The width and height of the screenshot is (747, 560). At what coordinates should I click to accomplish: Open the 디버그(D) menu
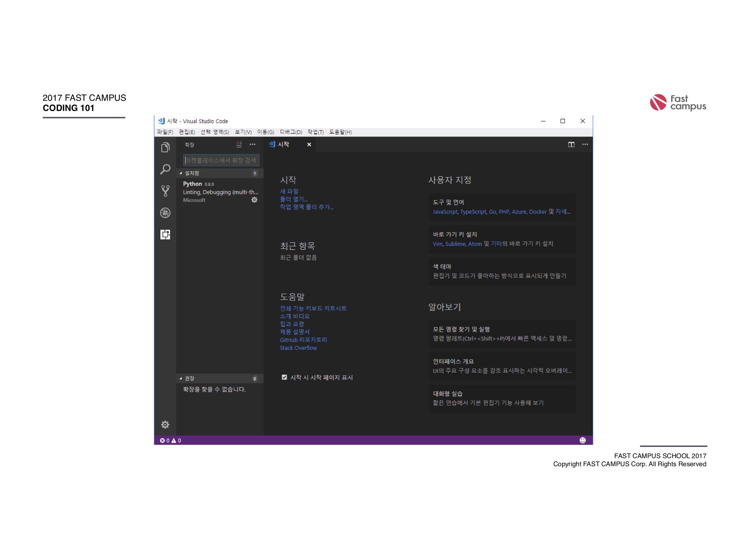point(291,132)
